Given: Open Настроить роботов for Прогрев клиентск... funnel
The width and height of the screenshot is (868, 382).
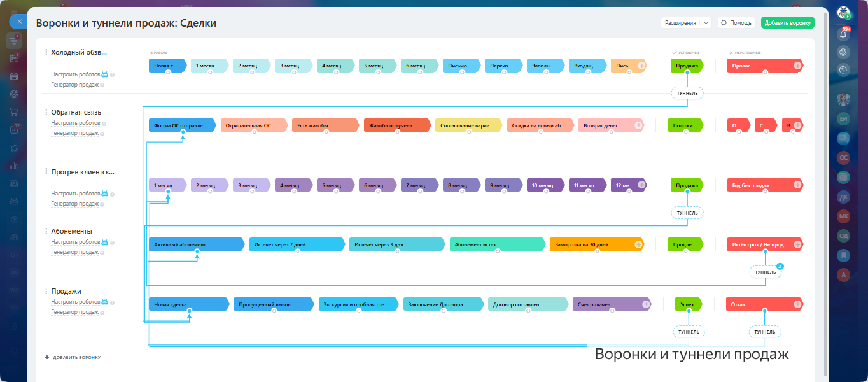Looking at the screenshot, I should tap(76, 194).
